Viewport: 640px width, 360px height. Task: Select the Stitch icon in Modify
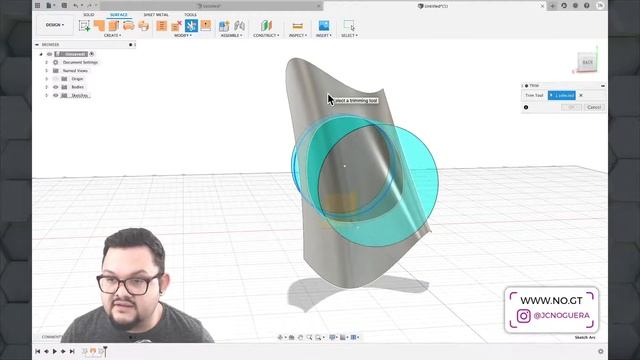click(162, 26)
